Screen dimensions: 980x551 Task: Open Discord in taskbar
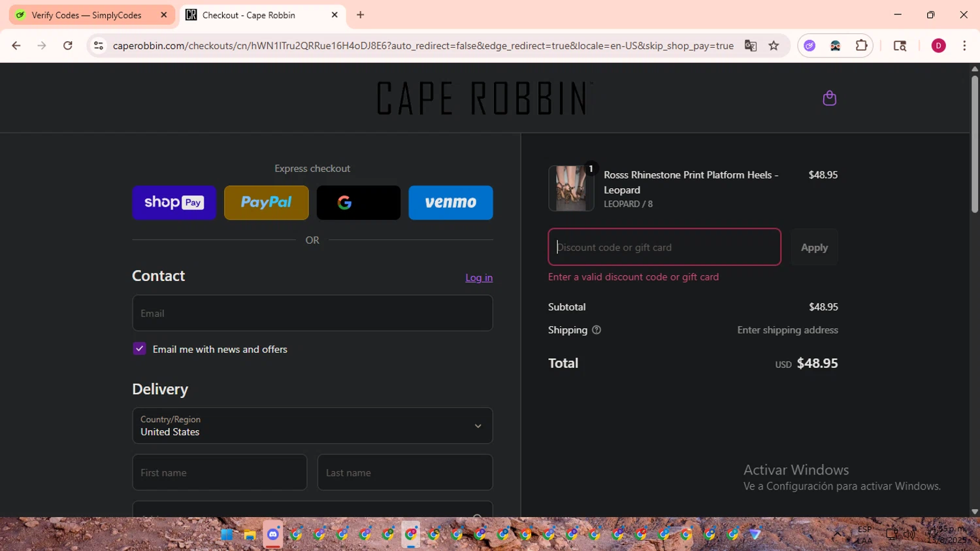pos(272,535)
